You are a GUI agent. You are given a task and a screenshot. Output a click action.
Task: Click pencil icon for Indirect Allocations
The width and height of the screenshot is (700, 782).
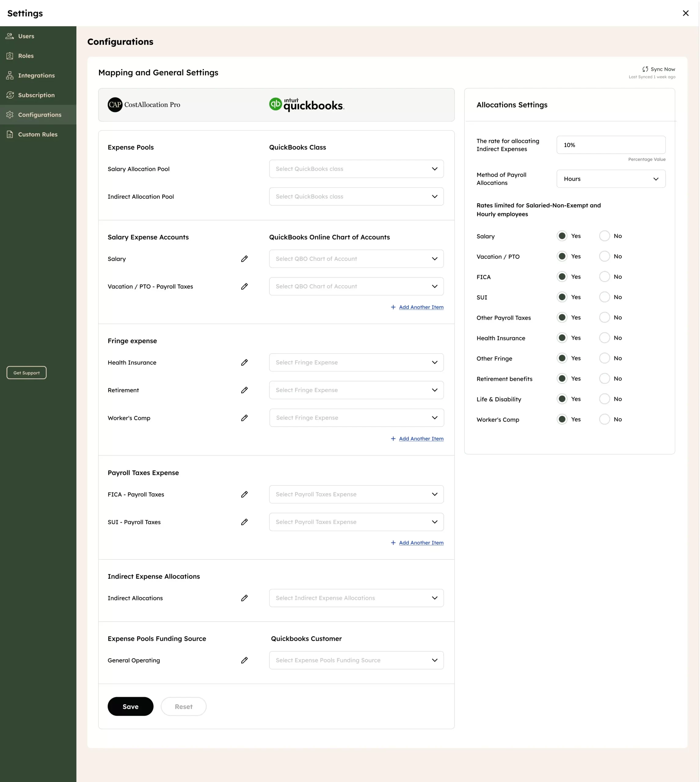coord(244,598)
